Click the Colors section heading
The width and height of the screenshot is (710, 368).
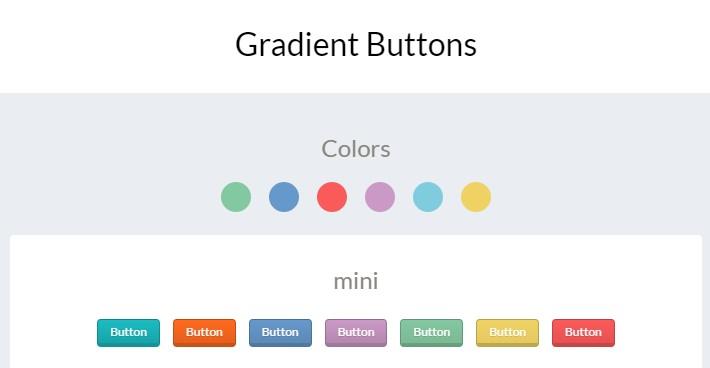[x=356, y=149]
